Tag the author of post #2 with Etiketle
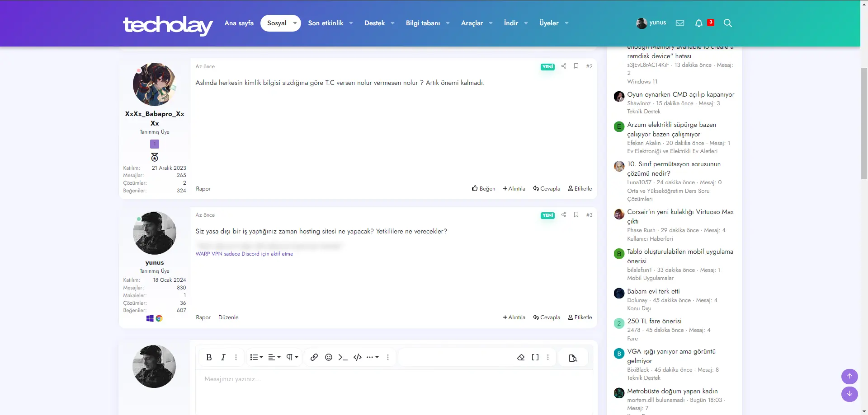Viewport: 868px width, 415px height. coord(580,189)
